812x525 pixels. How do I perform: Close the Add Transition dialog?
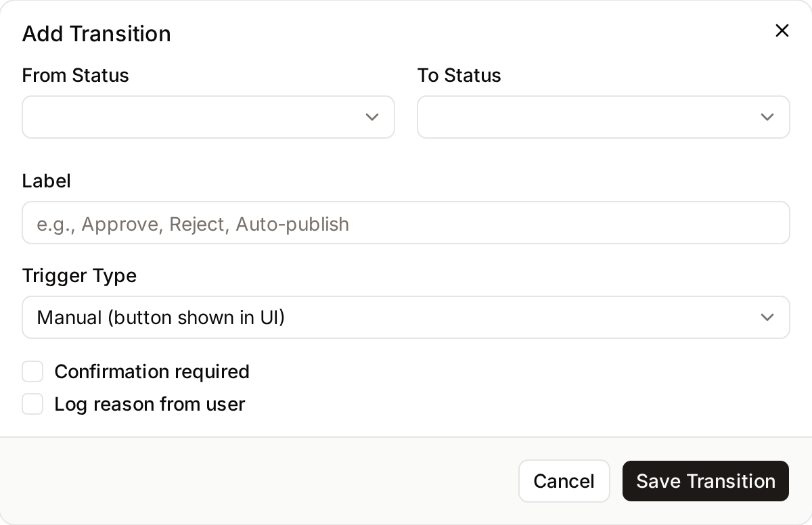coord(782,30)
